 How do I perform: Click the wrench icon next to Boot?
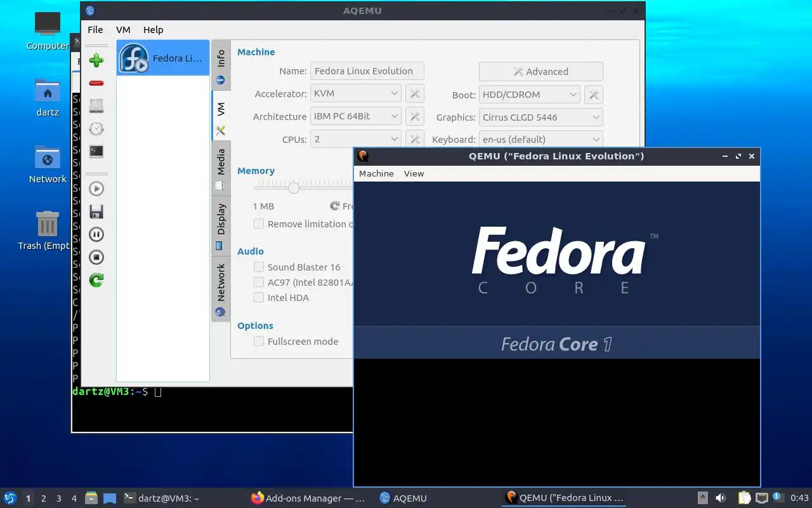point(594,95)
